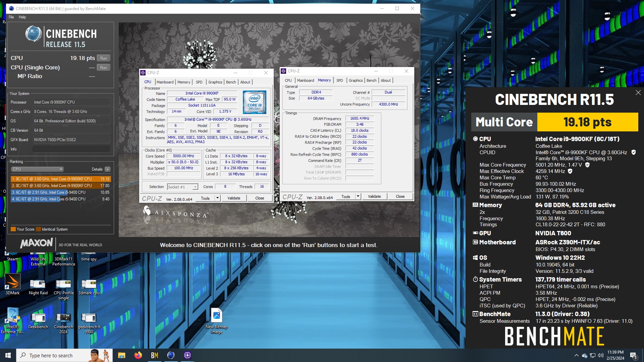
Task: Open the Cinebench Help menu
Action: click(x=22, y=17)
